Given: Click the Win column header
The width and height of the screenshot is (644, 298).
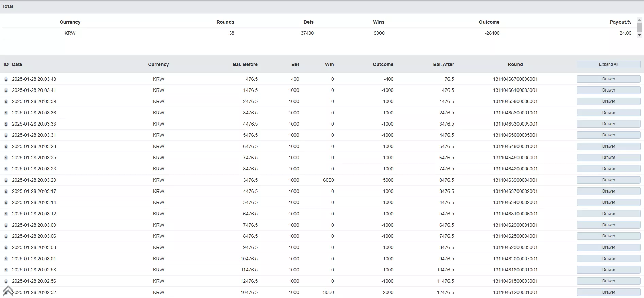Looking at the screenshot, I should coord(329,64).
